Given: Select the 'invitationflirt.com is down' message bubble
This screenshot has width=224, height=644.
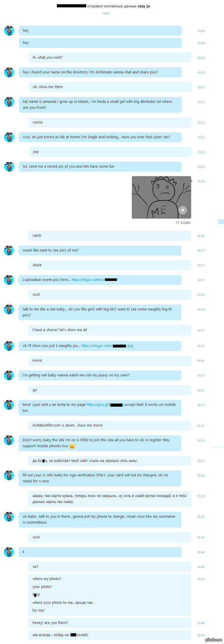Looking at the screenshot, I should click(x=110, y=425).
